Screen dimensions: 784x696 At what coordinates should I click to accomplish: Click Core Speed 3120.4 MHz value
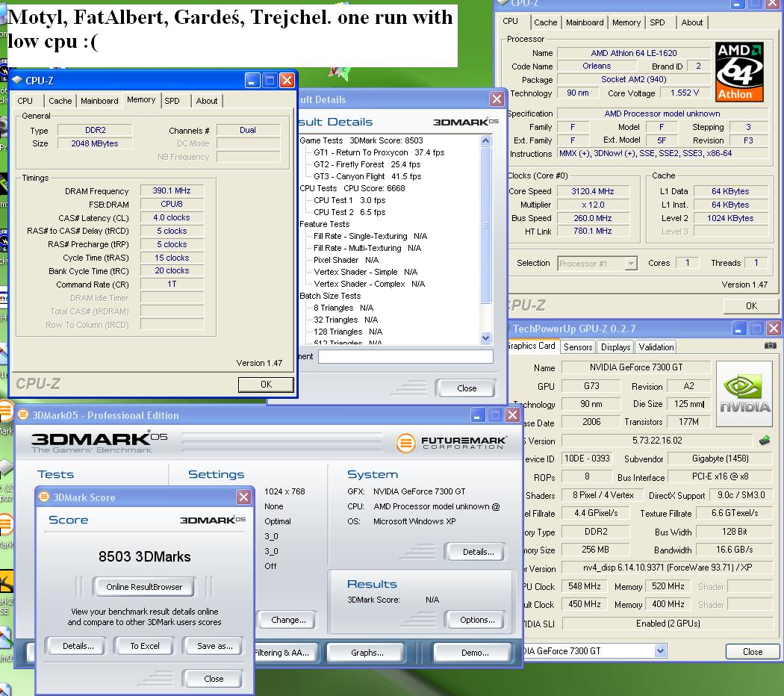(x=593, y=191)
